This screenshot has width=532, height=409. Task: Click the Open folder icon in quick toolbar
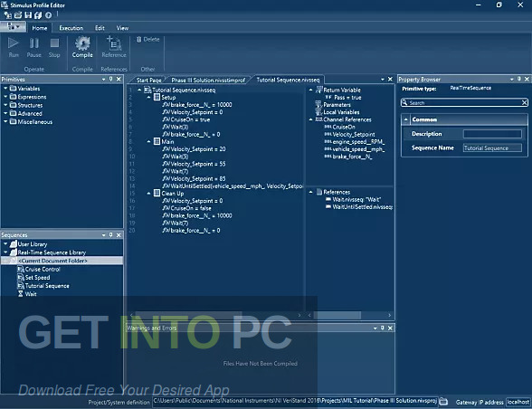click(18, 15)
